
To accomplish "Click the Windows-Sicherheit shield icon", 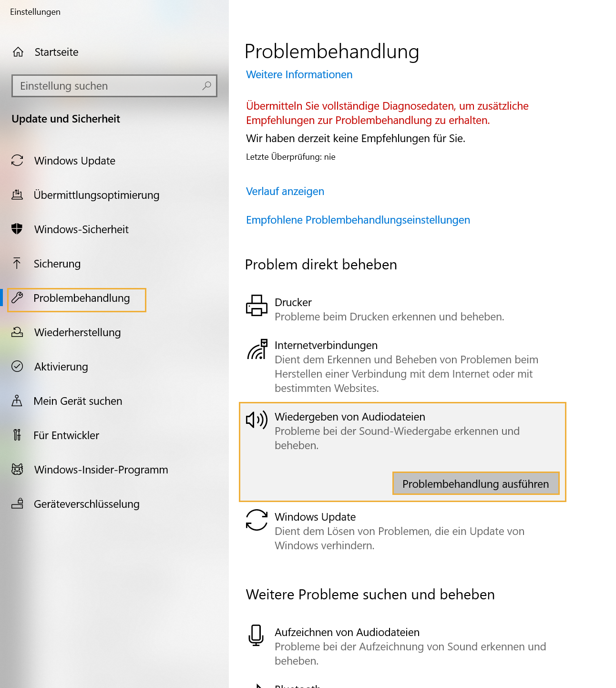I will coord(17,229).
